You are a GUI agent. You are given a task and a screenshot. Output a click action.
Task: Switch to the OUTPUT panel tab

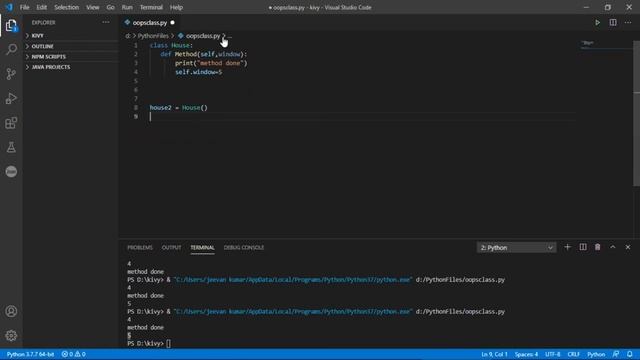click(x=171, y=247)
